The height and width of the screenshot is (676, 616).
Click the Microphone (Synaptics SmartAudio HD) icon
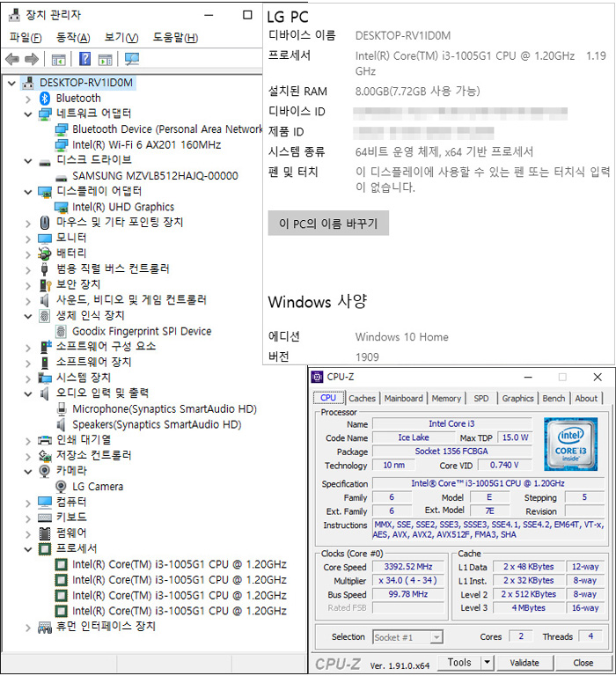pos(62,408)
